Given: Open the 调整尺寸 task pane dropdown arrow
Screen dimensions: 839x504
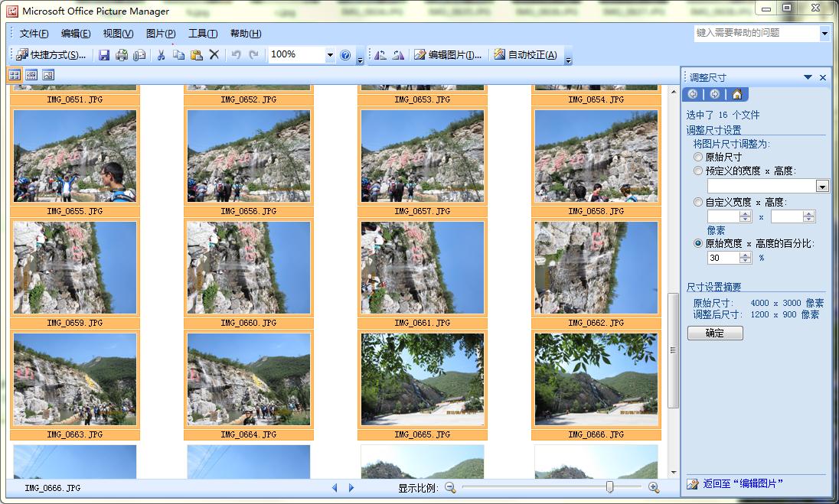Looking at the screenshot, I should [808, 77].
